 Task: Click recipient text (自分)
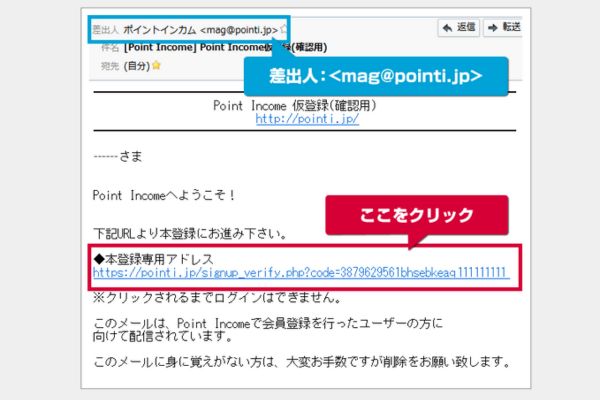point(137,66)
